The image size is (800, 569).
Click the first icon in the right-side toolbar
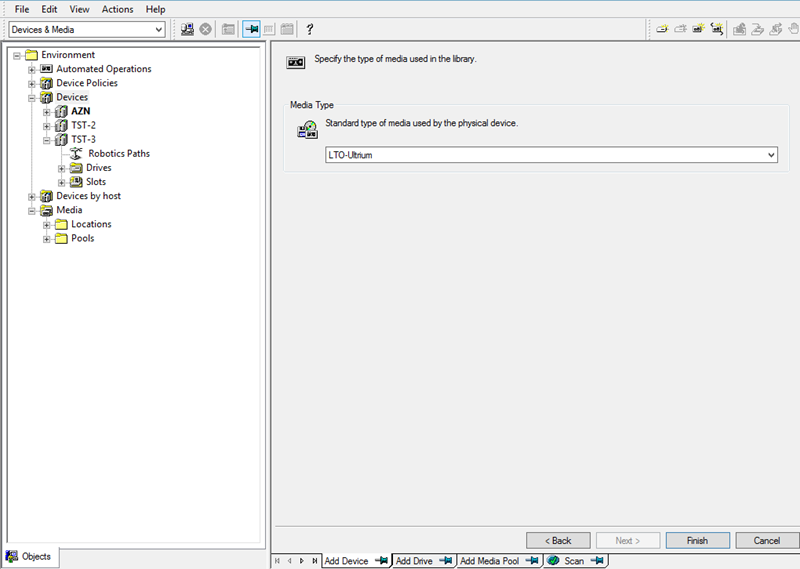point(662,30)
